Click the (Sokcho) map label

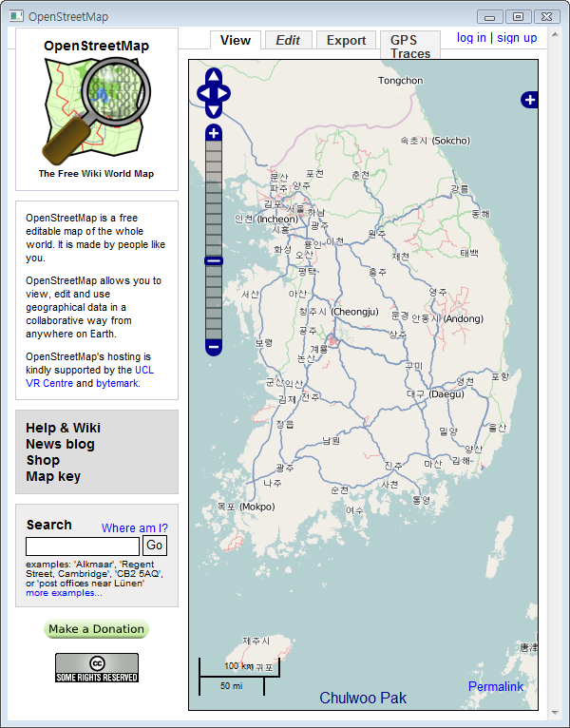(x=450, y=141)
